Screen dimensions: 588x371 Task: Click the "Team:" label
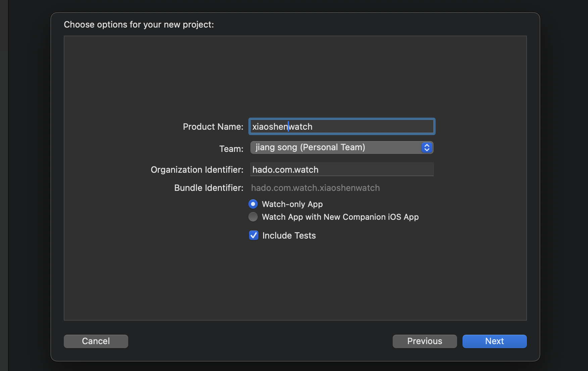231,149
